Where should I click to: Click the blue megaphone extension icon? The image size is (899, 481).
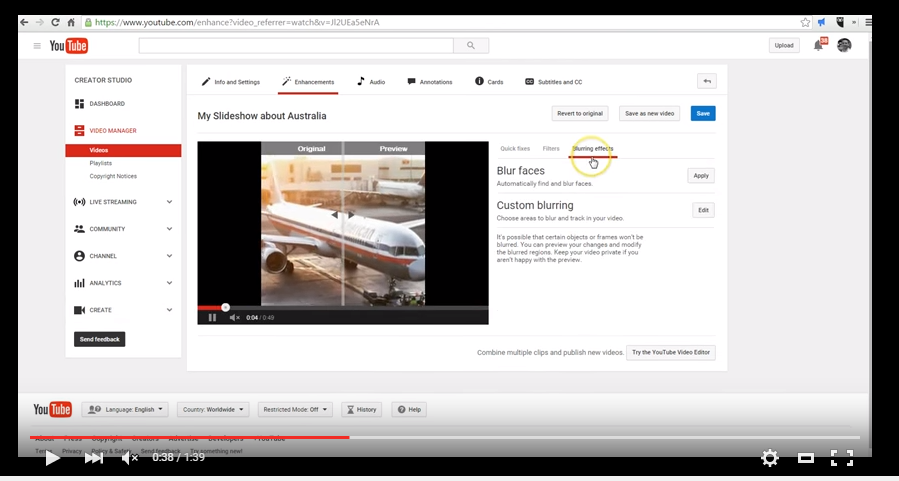click(822, 22)
